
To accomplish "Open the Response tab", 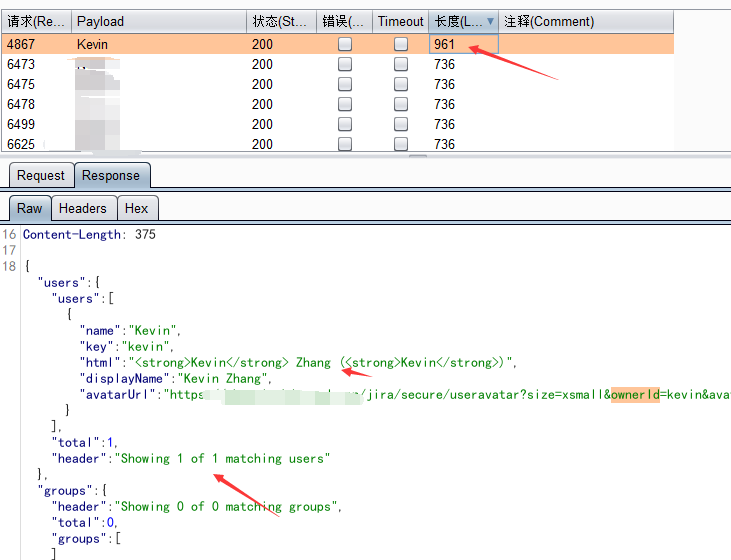I will (111, 175).
